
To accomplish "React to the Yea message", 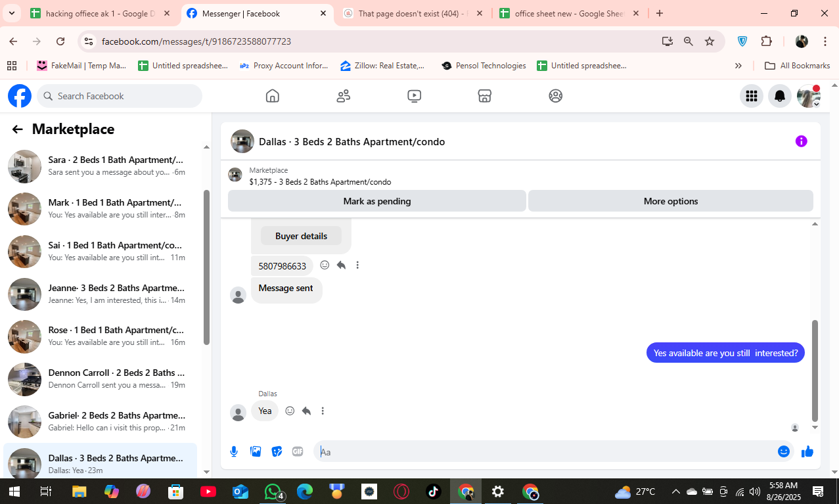I will pos(290,411).
